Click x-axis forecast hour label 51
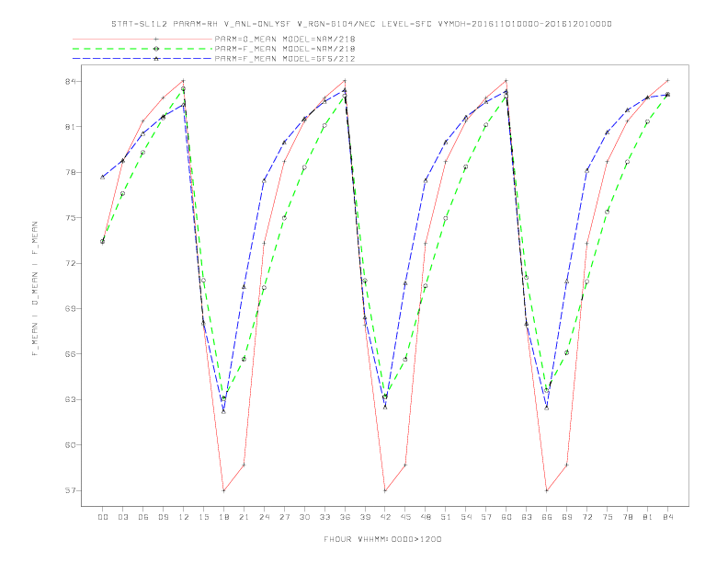This screenshot has height=563, width=728. click(446, 517)
